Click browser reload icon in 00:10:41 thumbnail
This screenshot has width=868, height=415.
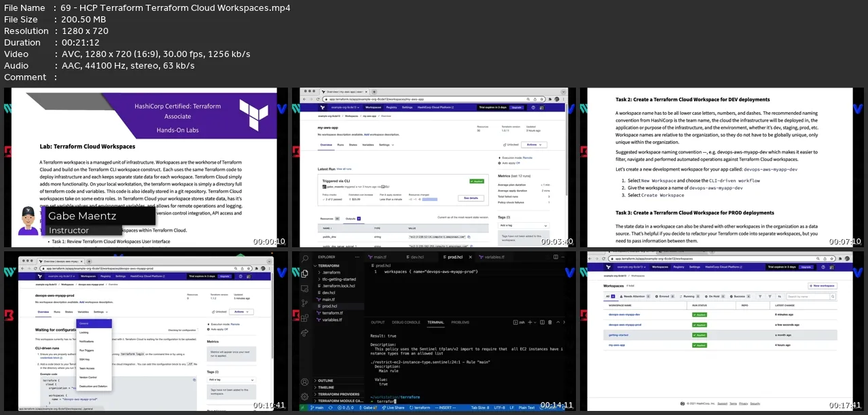point(35,268)
